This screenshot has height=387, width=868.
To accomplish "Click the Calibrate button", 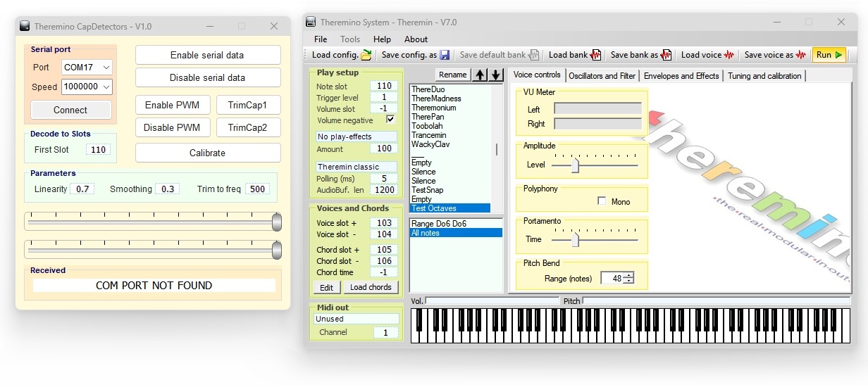I will point(208,153).
